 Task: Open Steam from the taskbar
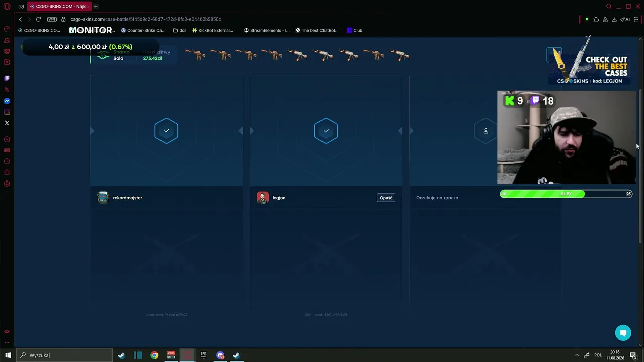click(x=121, y=355)
